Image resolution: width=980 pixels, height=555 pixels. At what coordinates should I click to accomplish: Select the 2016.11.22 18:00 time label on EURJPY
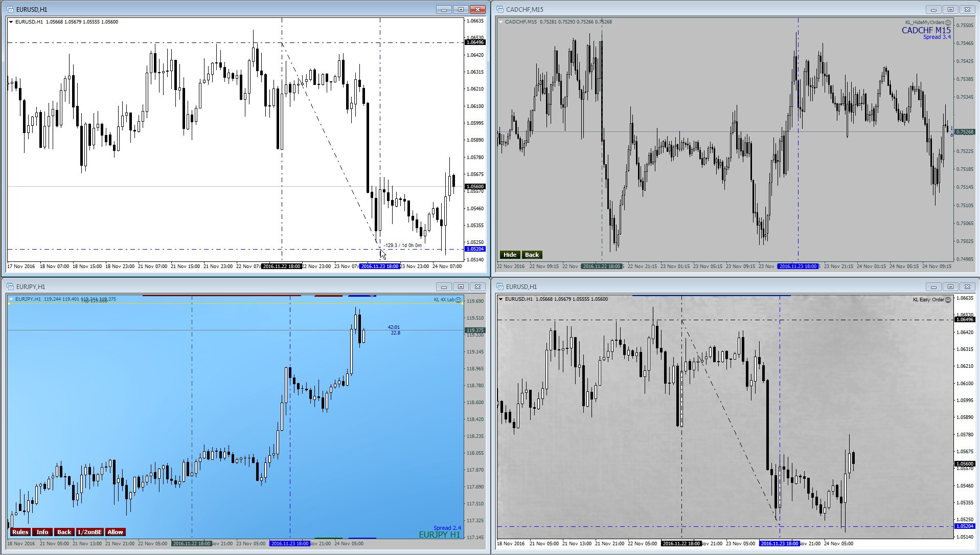[x=192, y=544]
